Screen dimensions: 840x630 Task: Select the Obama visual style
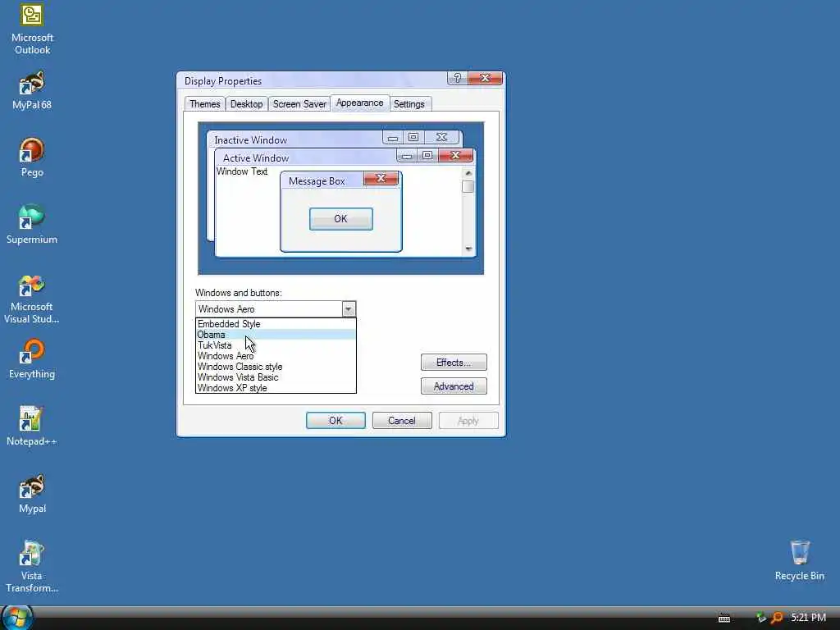coord(276,335)
